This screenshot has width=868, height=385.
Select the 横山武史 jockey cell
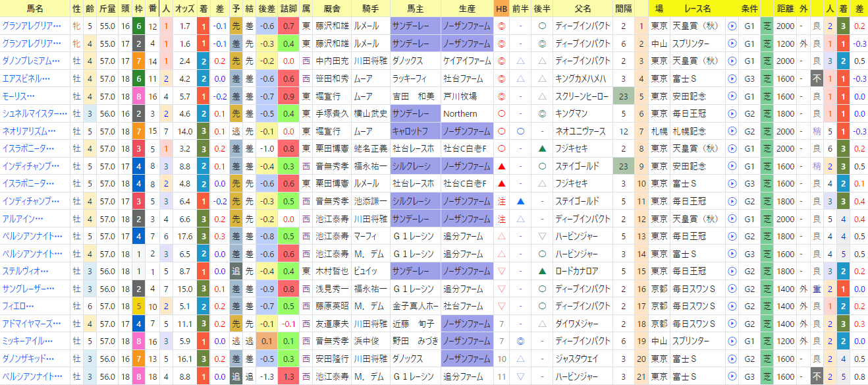click(370, 113)
